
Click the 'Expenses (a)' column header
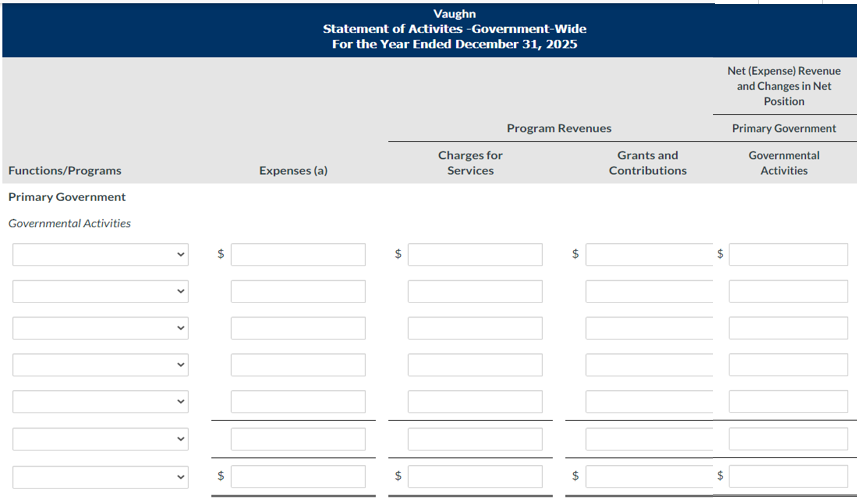(294, 171)
